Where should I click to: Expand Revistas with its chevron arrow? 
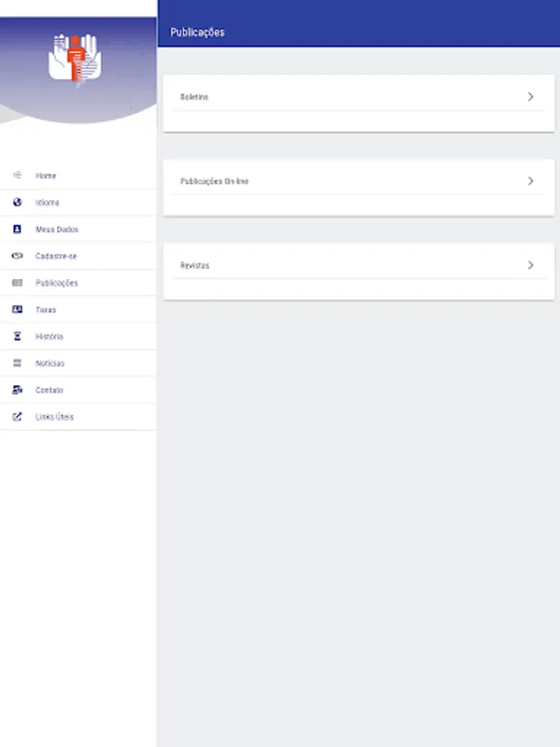tap(530, 265)
